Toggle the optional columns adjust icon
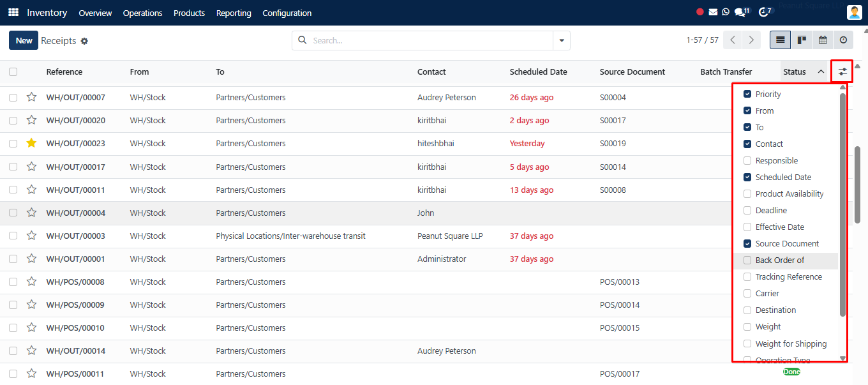868x385 pixels. pyautogui.click(x=842, y=72)
